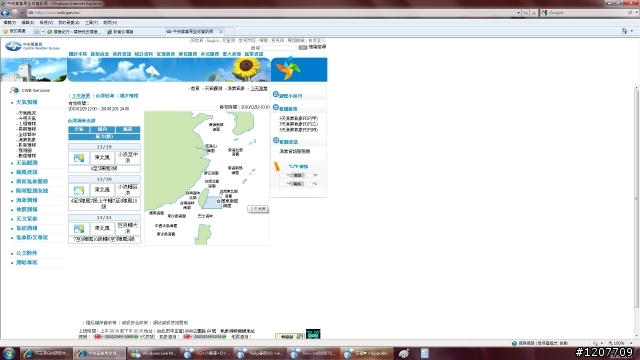Image resolution: width=640 pixels, height=360 pixels.
Task: Click the first PDF link in right panel
Action: (298, 118)
